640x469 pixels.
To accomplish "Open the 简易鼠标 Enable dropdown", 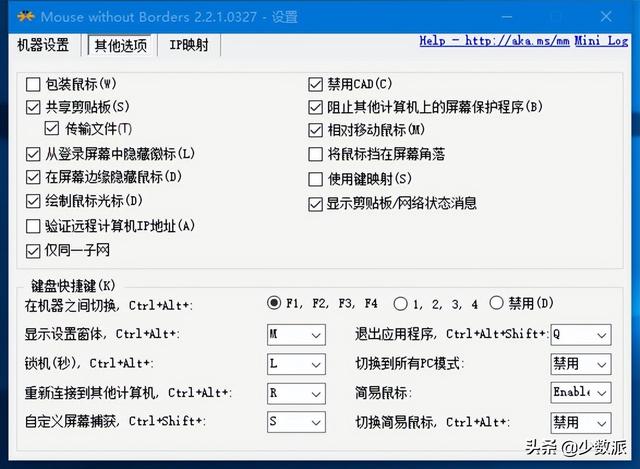I will (581, 393).
